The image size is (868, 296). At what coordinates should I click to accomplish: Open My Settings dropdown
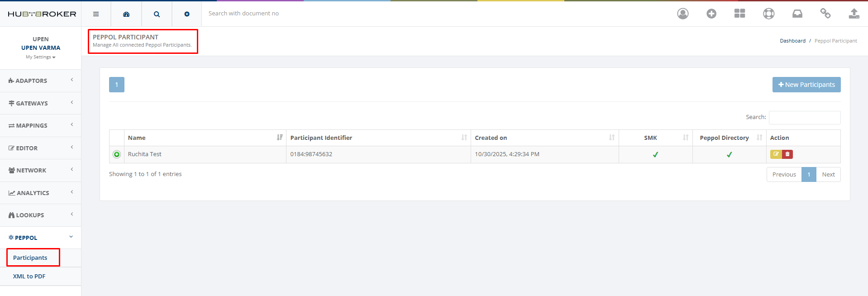(x=41, y=57)
